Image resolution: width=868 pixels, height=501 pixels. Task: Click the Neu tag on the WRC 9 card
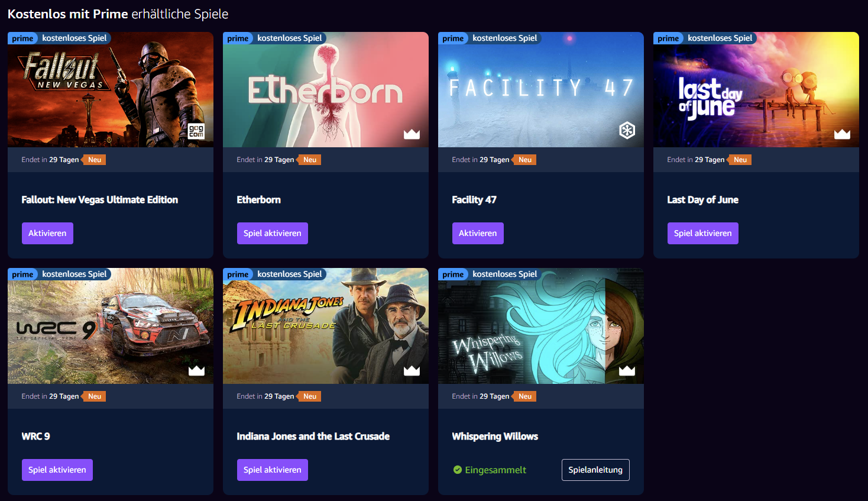(94, 396)
